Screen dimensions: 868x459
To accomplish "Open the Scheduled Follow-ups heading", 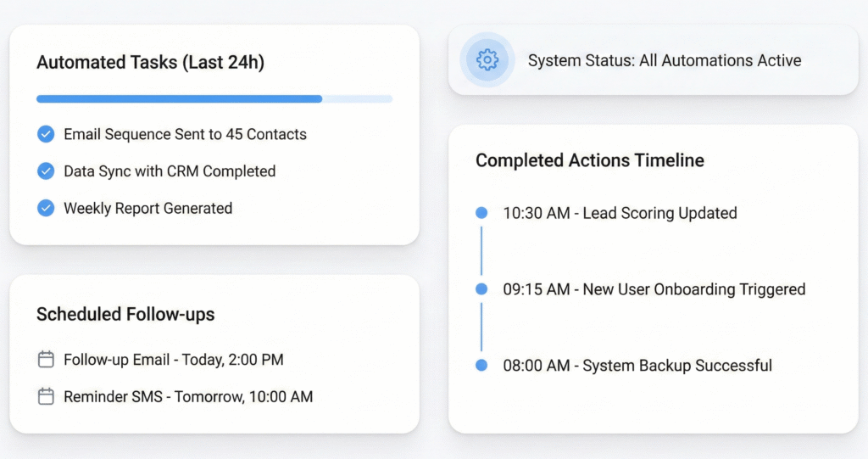I will coord(125,315).
